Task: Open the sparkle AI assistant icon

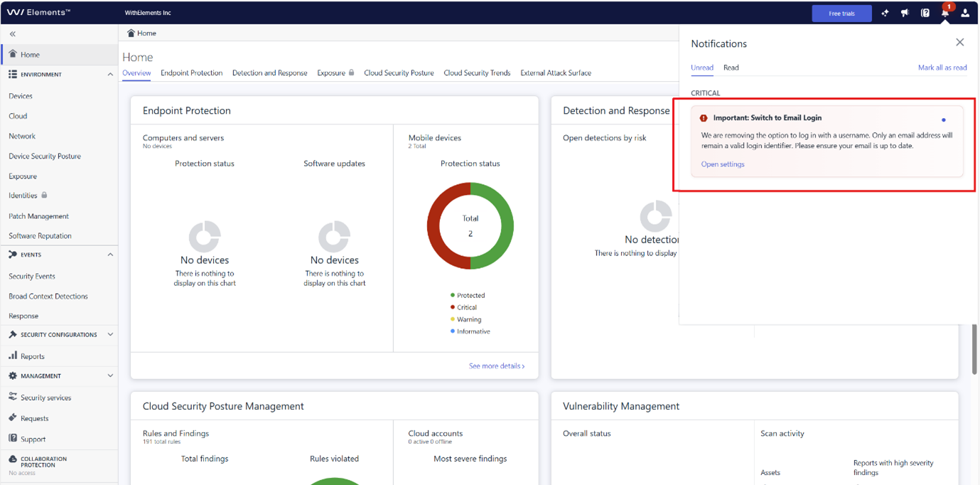Action: 885,13
